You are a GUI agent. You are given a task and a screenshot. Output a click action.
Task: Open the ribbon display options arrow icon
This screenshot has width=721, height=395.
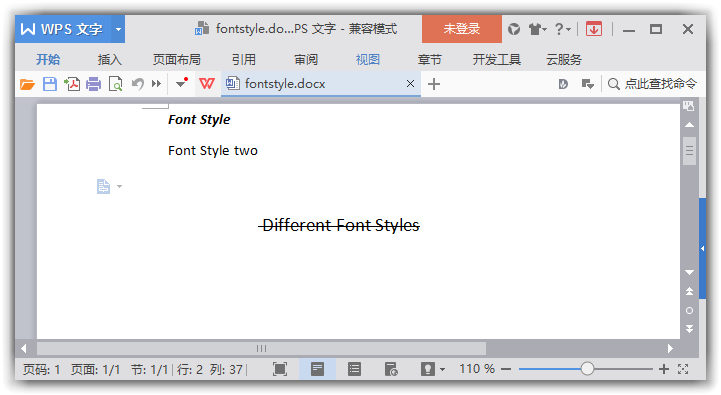[x=587, y=84]
